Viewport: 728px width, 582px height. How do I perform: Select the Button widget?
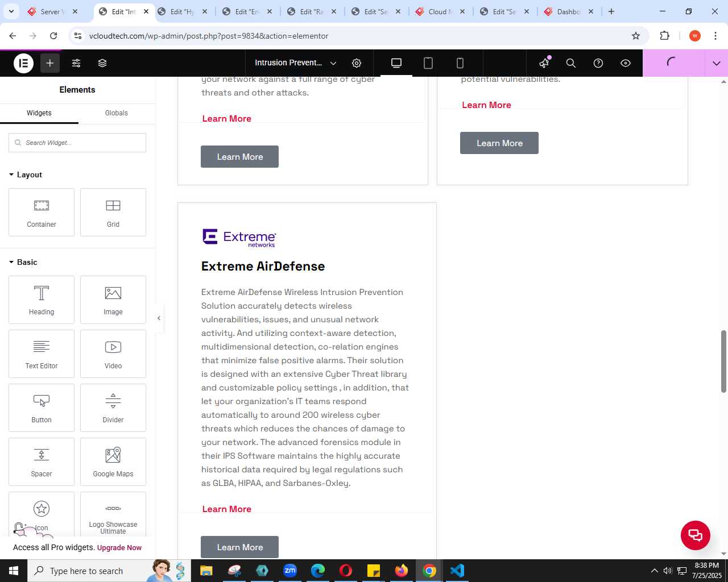[x=42, y=408]
